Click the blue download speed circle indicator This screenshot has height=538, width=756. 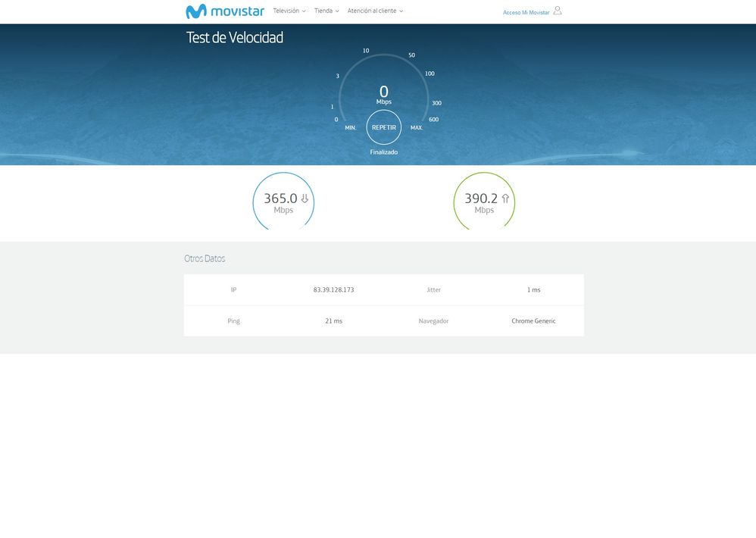pyautogui.click(x=283, y=202)
